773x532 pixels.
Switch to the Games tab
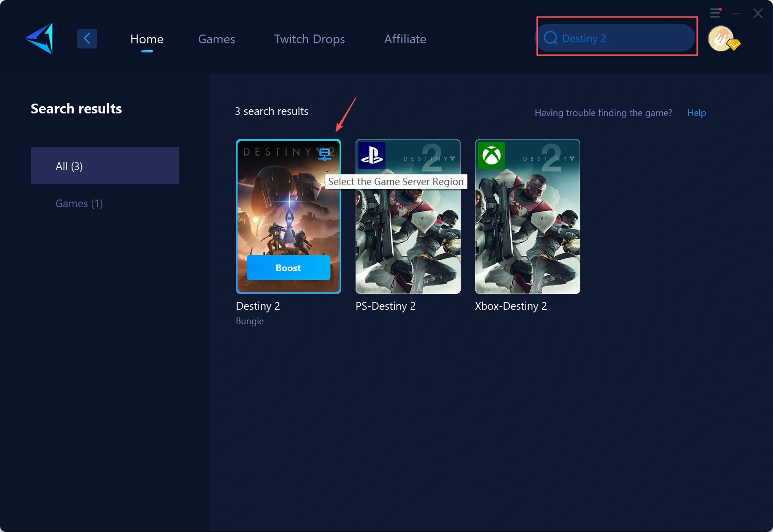[x=216, y=39]
